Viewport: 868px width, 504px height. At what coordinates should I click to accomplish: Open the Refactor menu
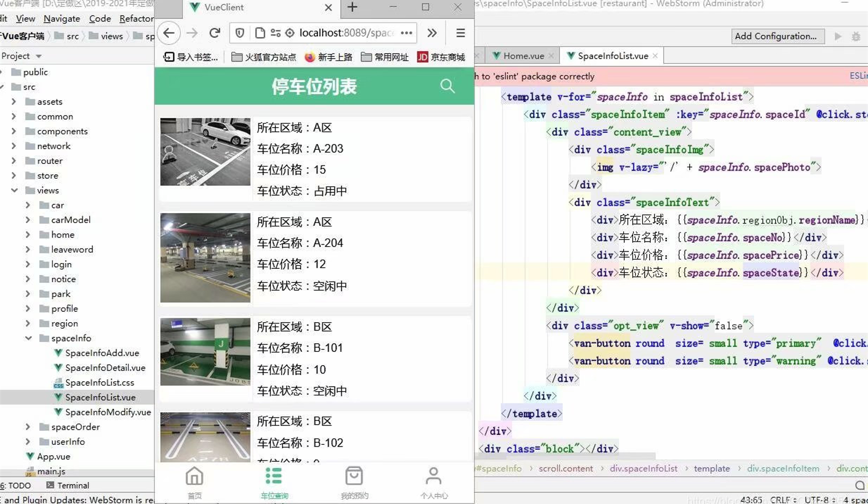pos(136,19)
